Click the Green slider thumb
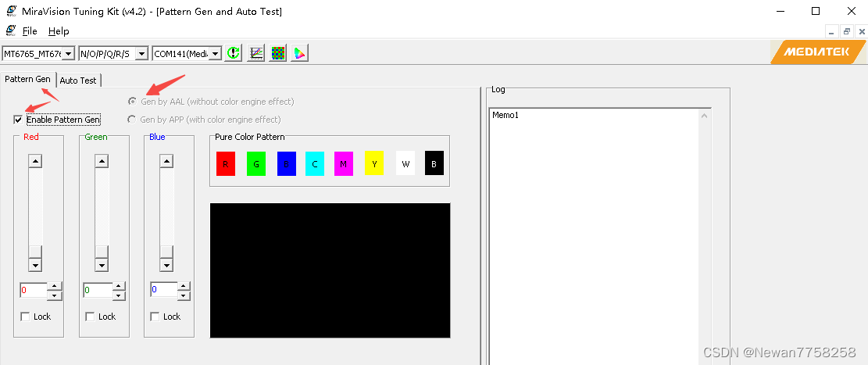Screen dimensions: 868x365 pyautogui.click(x=102, y=252)
